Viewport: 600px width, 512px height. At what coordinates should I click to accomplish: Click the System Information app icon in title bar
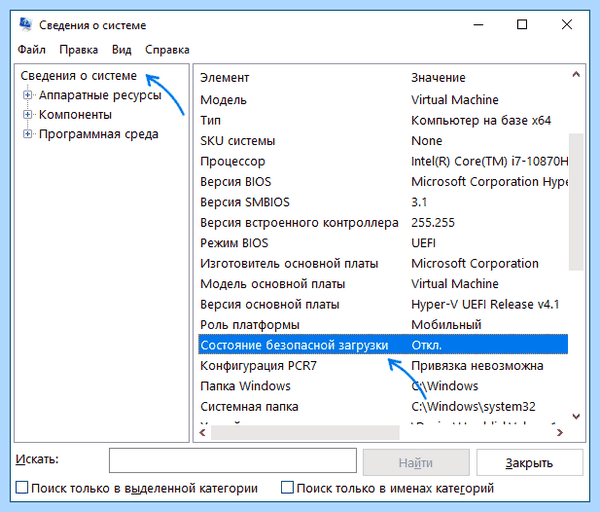pyautogui.click(x=26, y=24)
